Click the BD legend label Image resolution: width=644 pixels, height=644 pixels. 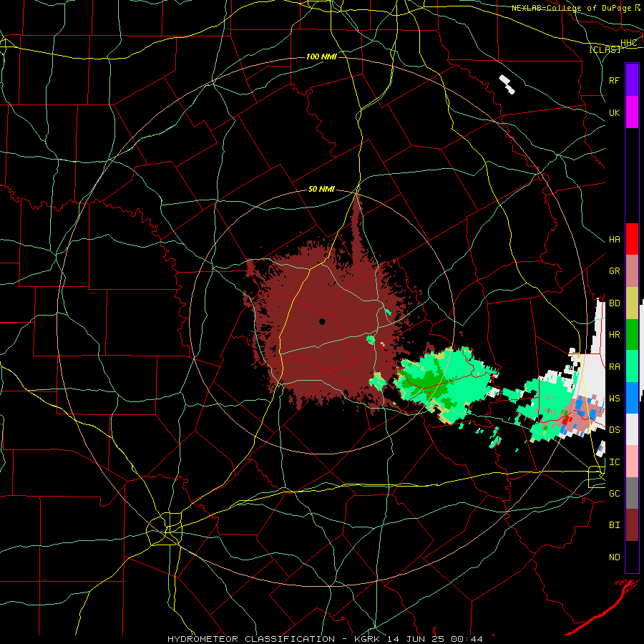point(615,303)
